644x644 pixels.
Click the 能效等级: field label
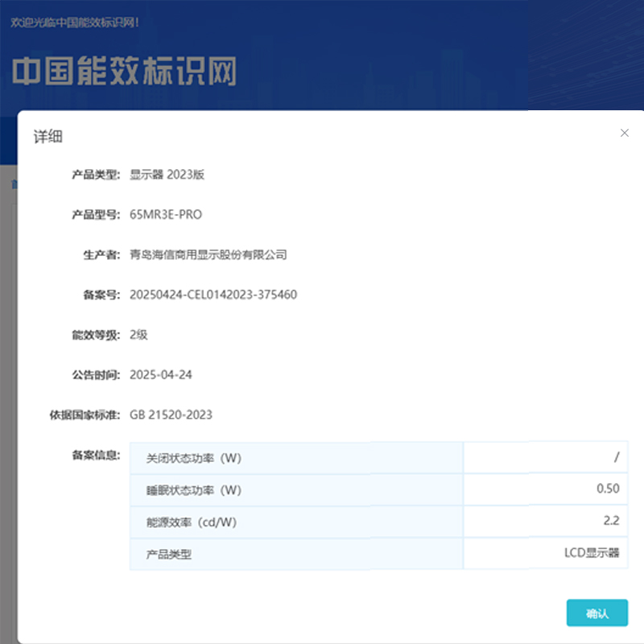coord(96,335)
